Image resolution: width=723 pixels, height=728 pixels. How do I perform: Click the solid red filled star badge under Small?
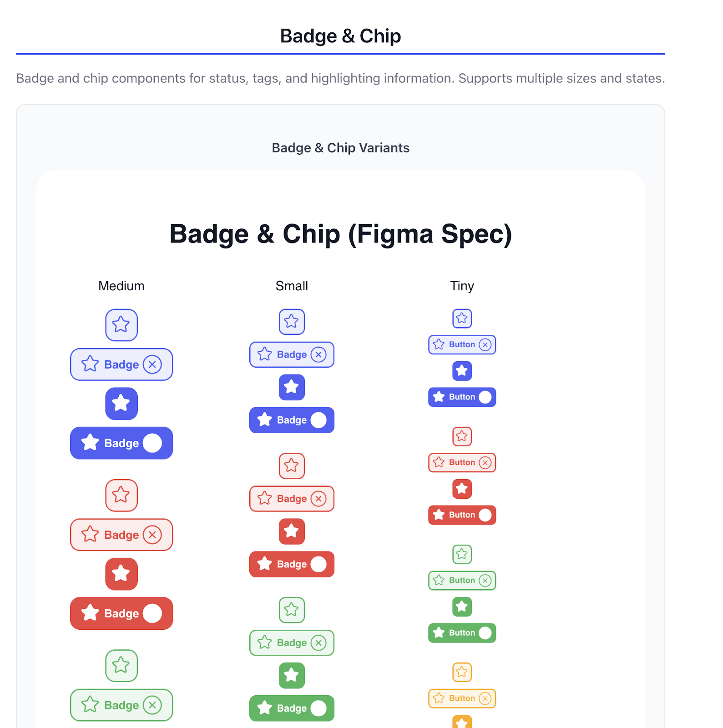[x=292, y=531]
